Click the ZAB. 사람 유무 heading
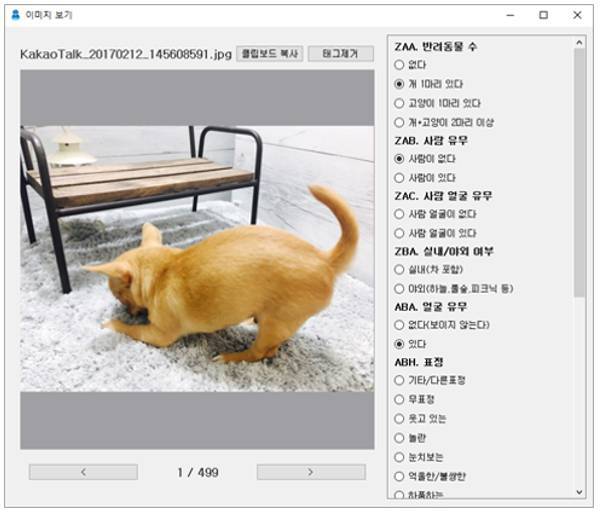Viewport: 601px width, 512px height. (431, 141)
